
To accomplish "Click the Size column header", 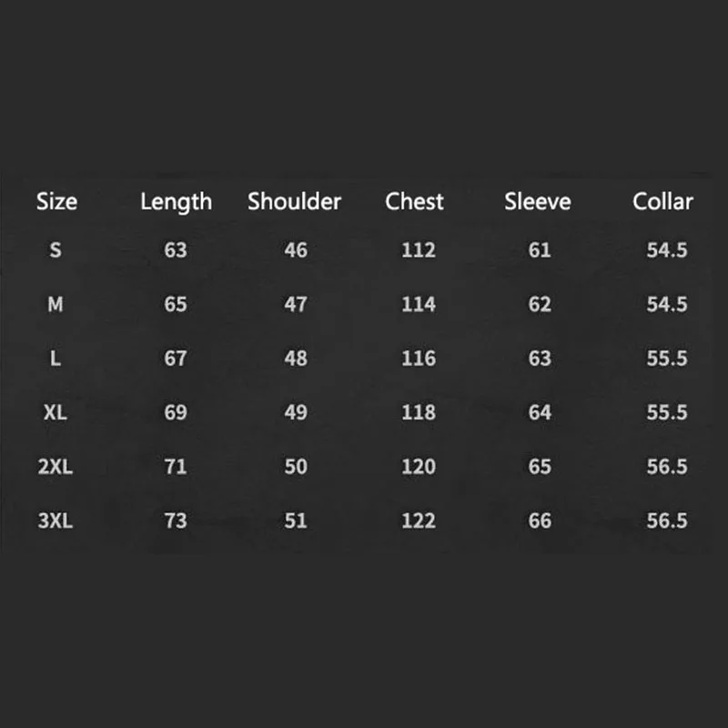I will [x=56, y=201].
